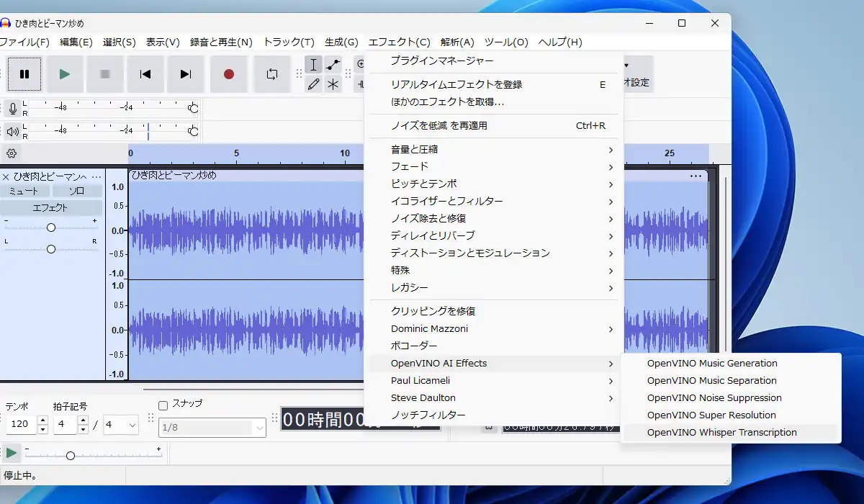Open the beat denominator dropdown showing 4
Image resolution: width=864 pixels, height=504 pixels.
tap(120, 425)
